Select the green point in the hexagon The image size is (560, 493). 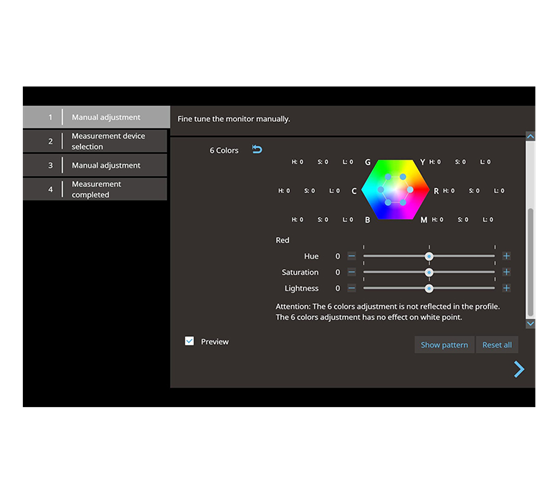(388, 176)
